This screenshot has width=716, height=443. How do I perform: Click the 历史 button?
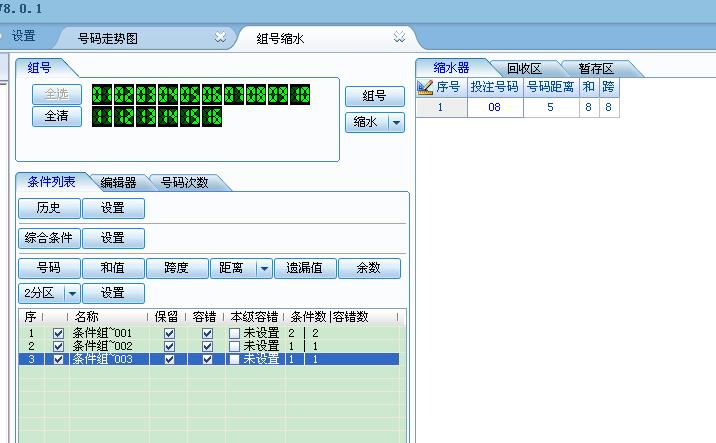click(49, 208)
